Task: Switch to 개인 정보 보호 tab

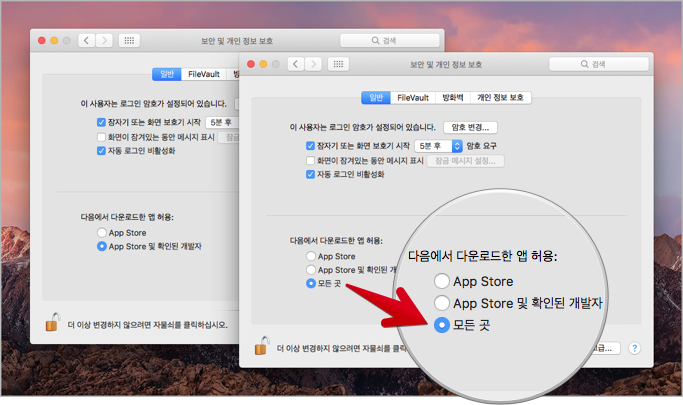Action: (500, 98)
